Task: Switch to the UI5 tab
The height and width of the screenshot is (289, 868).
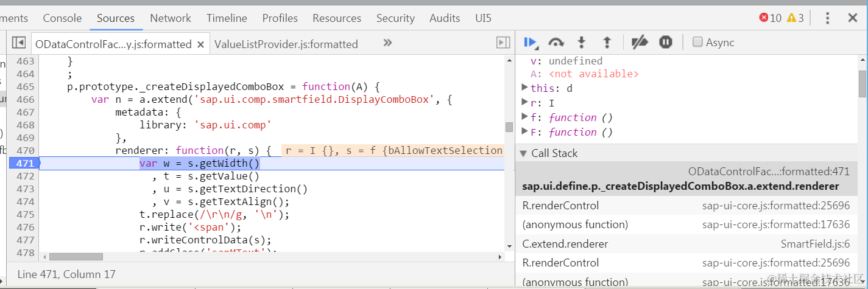Action: click(483, 18)
